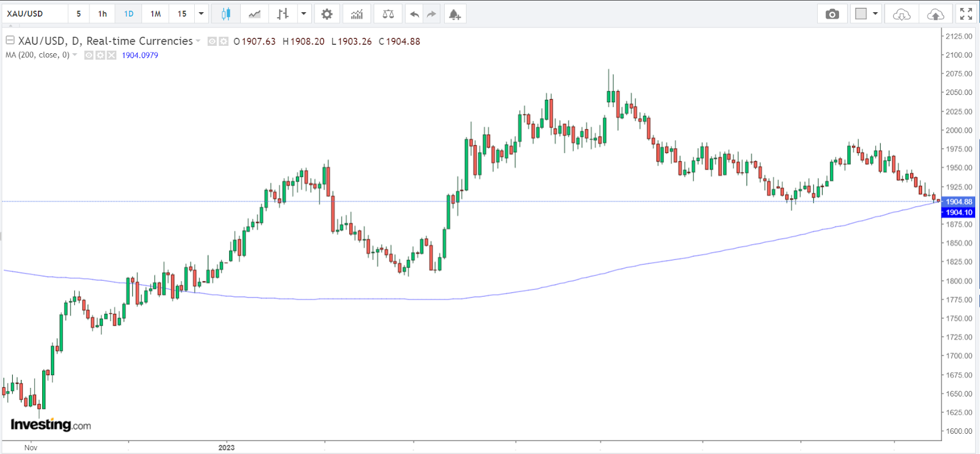Click the 1950.00 price axis label
The image size is (980, 454).
(x=959, y=168)
